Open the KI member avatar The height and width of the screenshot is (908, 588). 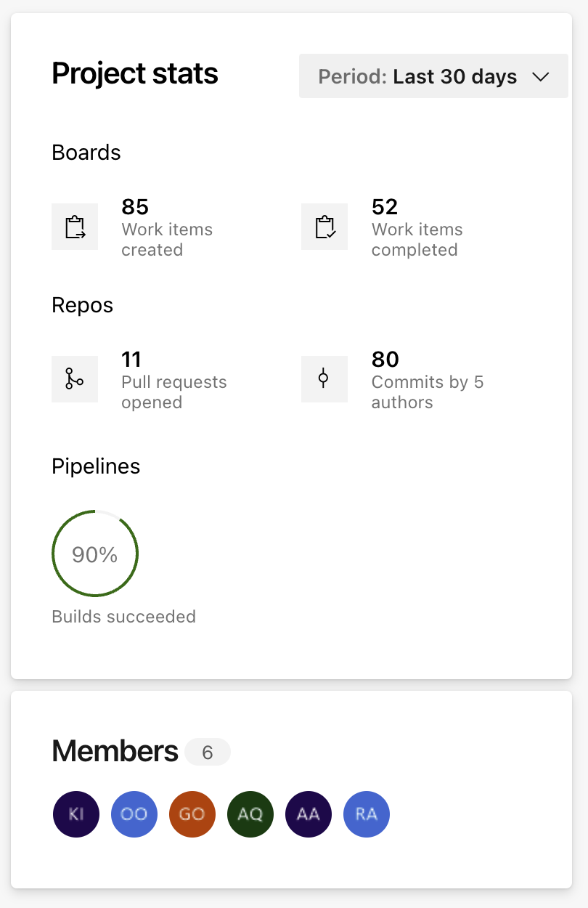[x=76, y=814]
